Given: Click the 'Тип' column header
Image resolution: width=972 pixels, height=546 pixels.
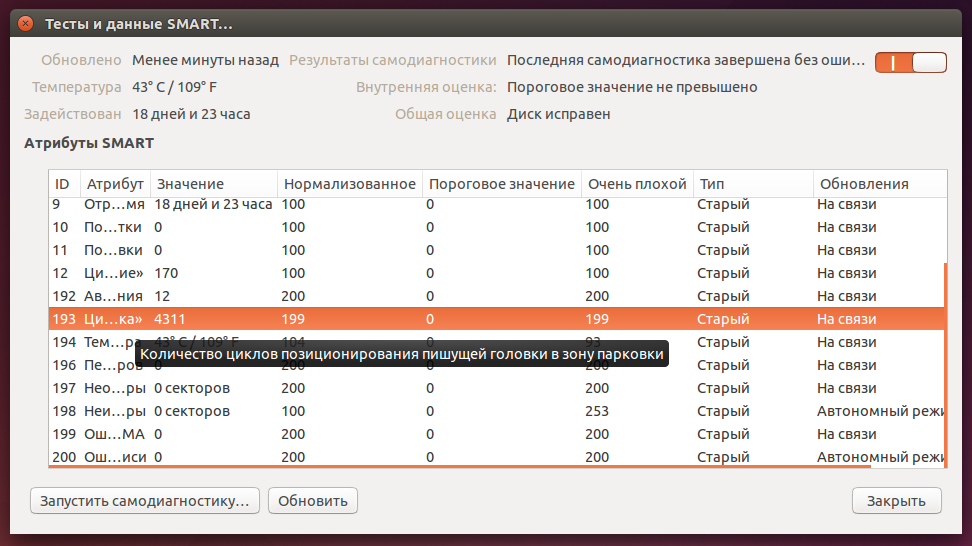Looking at the screenshot, I should pos(752,184).
